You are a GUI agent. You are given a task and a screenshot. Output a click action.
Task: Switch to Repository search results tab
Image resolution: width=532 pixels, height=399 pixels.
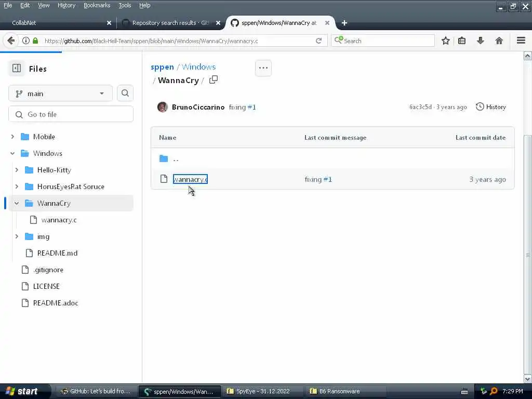point(170,23)
